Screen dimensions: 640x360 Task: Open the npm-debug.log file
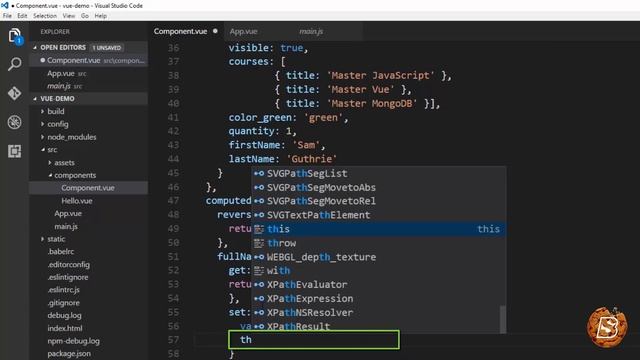click(x=73, y=341)
